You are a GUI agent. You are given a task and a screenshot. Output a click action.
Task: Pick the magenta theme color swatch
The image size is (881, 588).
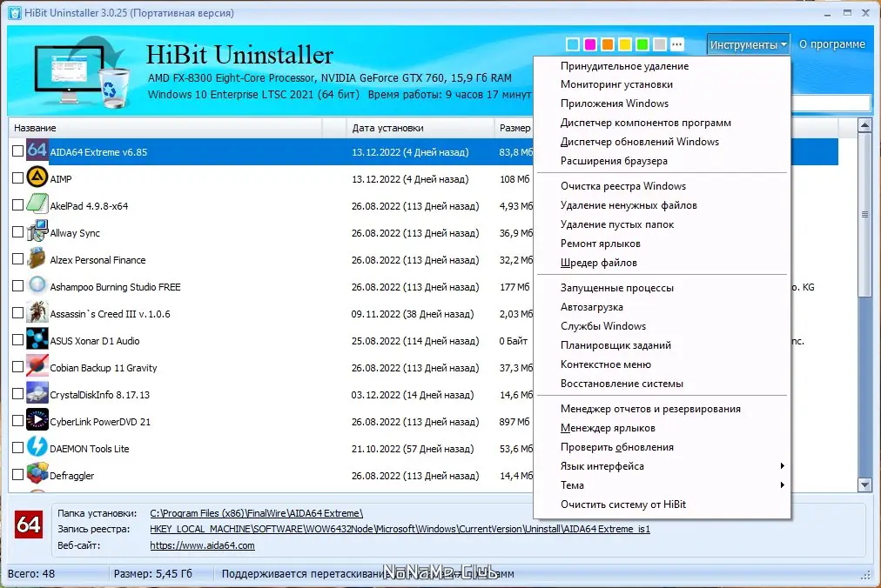click(590, 43)
